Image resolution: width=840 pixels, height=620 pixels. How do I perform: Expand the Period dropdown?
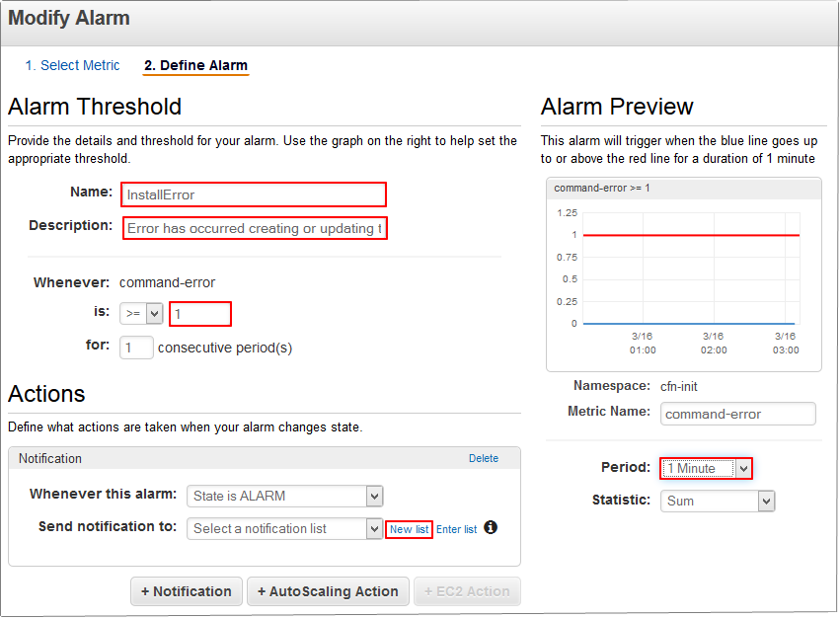tap(706, 468)
